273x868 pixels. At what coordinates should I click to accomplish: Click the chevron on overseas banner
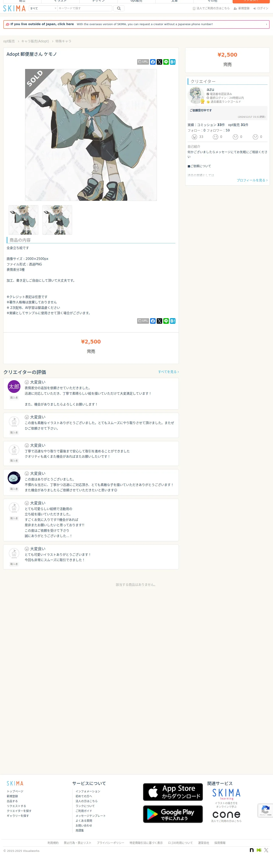[x=266, y=24]
